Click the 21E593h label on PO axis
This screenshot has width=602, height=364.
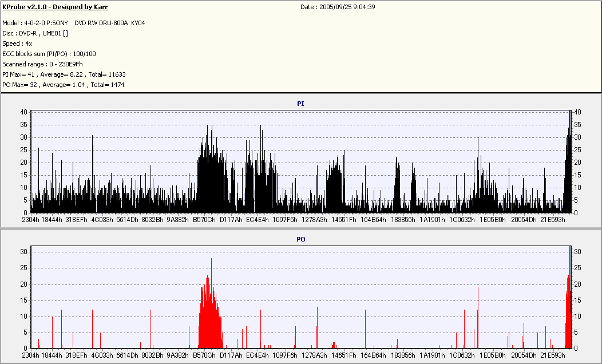(x=552, y=355)
